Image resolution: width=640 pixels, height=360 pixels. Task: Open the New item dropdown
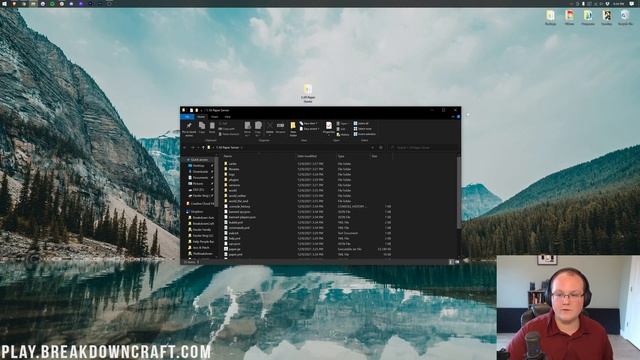click(x=309, y=123)
